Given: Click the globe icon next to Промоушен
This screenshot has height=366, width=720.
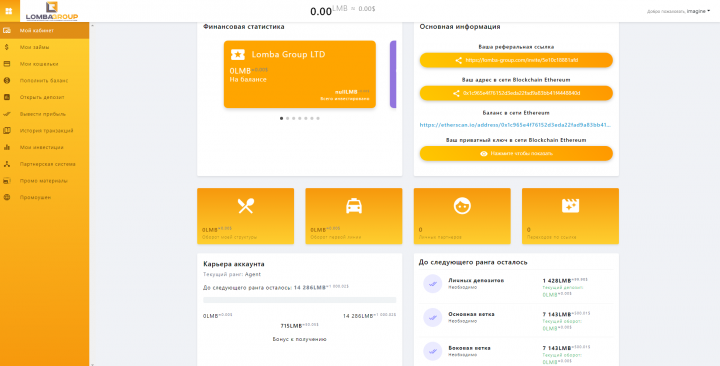Looking at the screenshot, I should pos(7,197).
